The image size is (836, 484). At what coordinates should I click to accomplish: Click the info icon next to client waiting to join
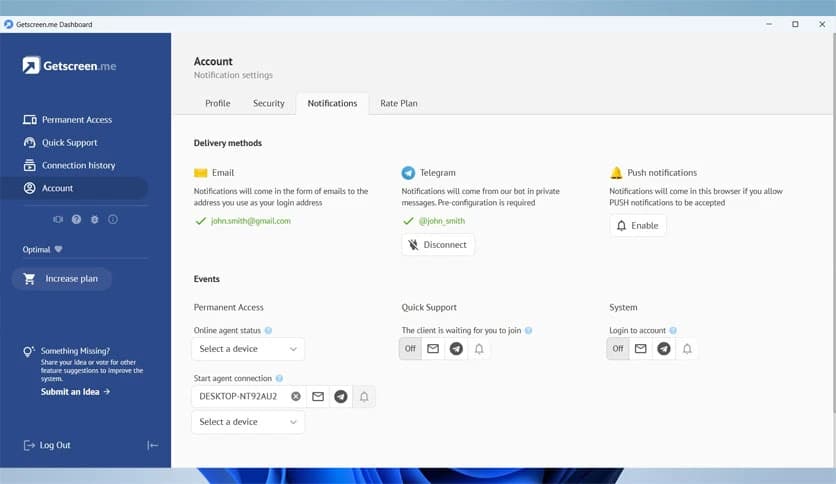(x=528, y=330)
